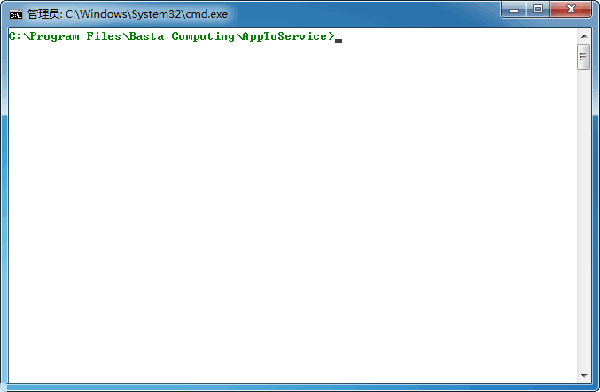Minimize the cmd.exe window
This screenshot has height=392, width=600.
(x=514, y=9)
